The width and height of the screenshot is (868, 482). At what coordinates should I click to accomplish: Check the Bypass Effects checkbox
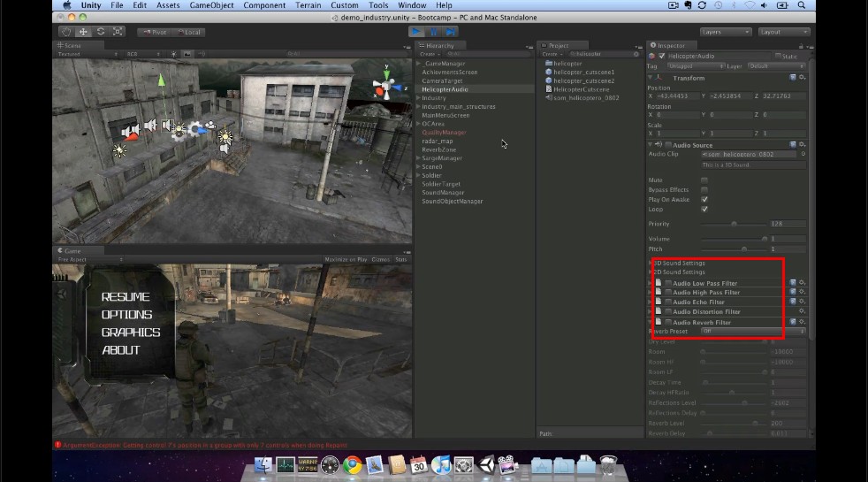pos(704,189)
